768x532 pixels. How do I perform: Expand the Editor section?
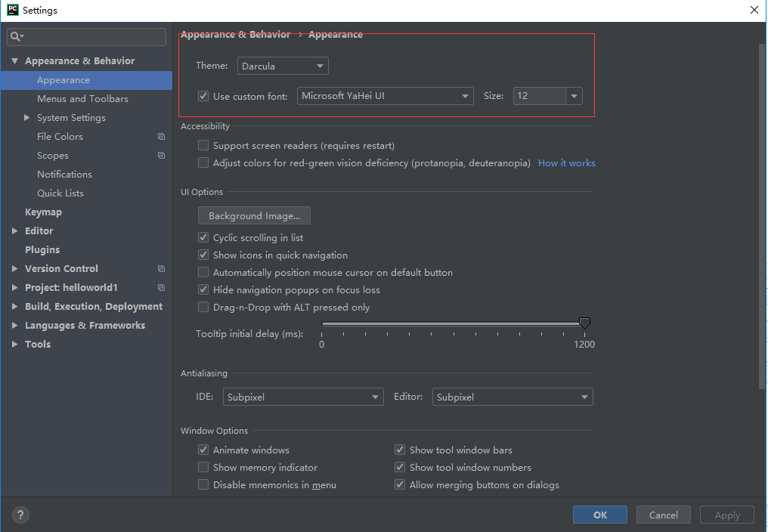(14, 230)
